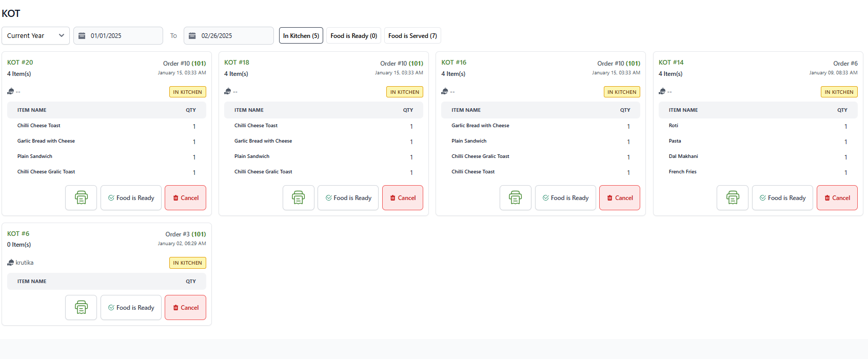Mark KOT #16 as Food is Ready
Viewport: 868px width, 359px height.
565,197
